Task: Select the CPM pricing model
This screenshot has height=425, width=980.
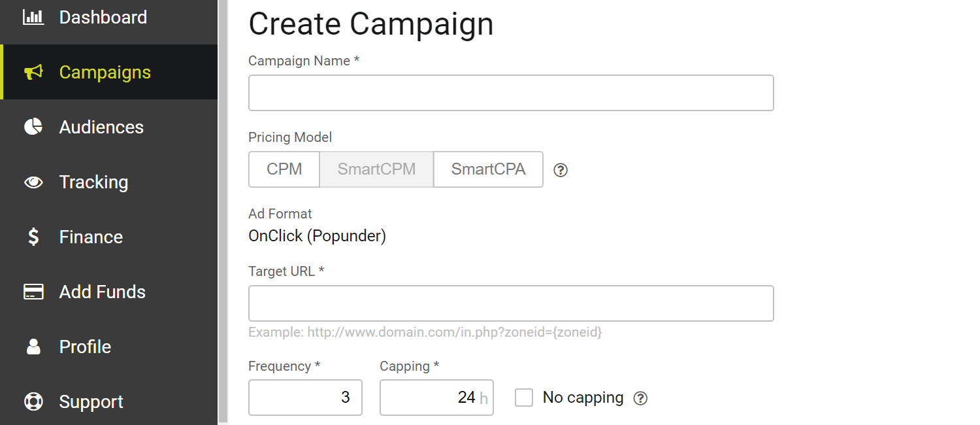Action: point(284,169)
